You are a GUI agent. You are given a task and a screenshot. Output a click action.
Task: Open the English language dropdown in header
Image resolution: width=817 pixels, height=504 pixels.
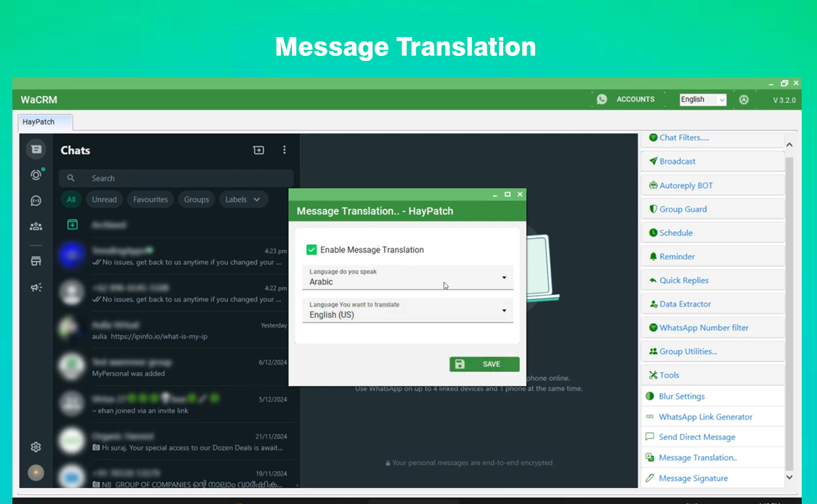point(702,99)
